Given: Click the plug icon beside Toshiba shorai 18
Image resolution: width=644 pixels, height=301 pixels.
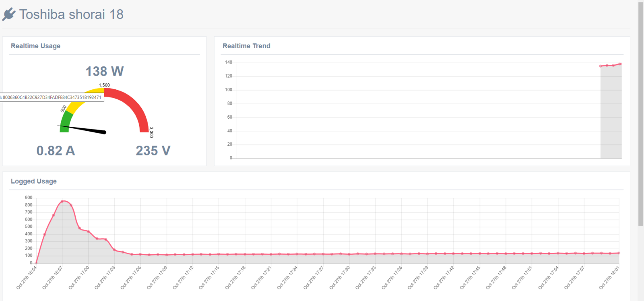Looking at the screenshot, I should pyautogui.click(x=9, y=14).
